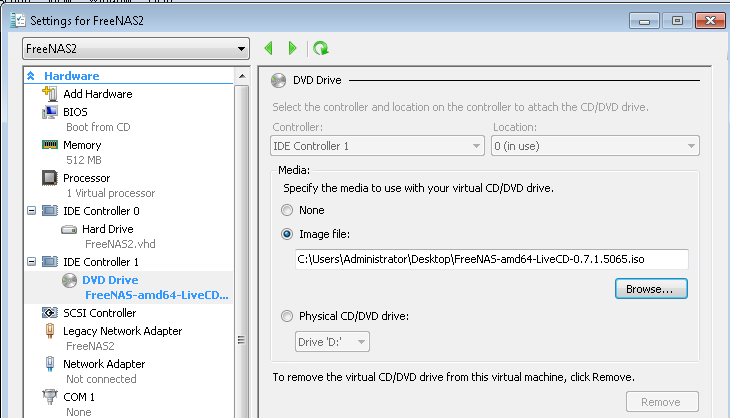The width and height of the screenshot is (730, 418).
Task: Select the Memory tree item
Action: coord(82,145)
